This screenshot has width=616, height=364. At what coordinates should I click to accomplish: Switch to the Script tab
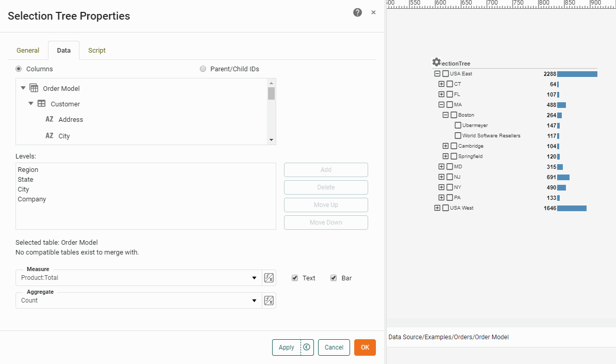click(x=97, y=50)
